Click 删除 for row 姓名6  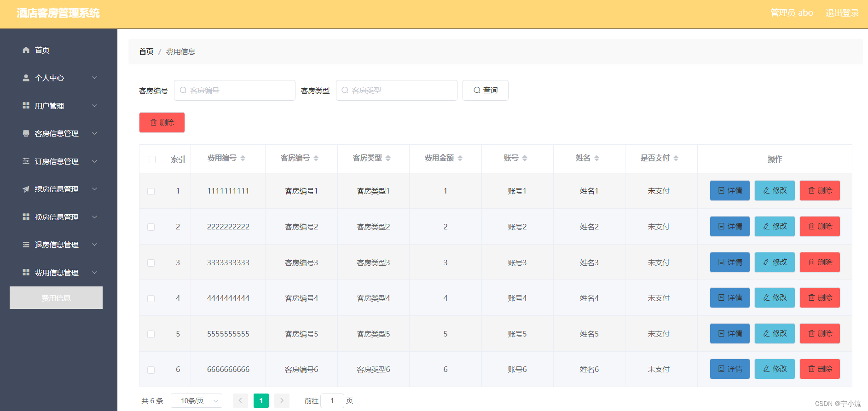click(820, 369)
